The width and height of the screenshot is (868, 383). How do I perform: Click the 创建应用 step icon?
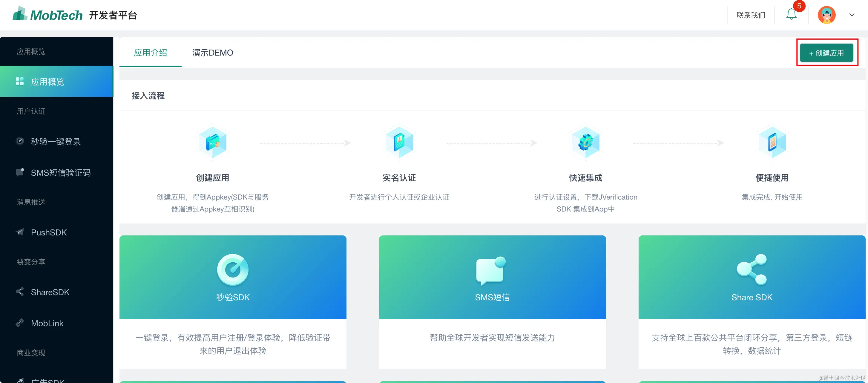pos(213,142)
